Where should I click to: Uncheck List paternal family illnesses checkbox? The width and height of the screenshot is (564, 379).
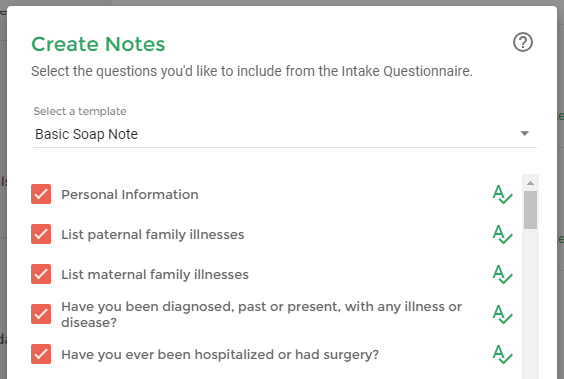(41, 234)
